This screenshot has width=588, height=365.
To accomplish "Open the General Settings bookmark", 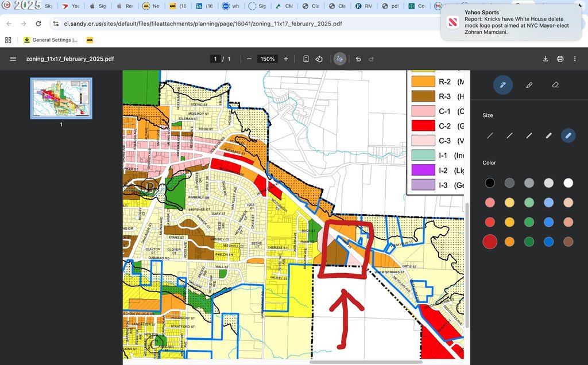I will coord(51,40).
